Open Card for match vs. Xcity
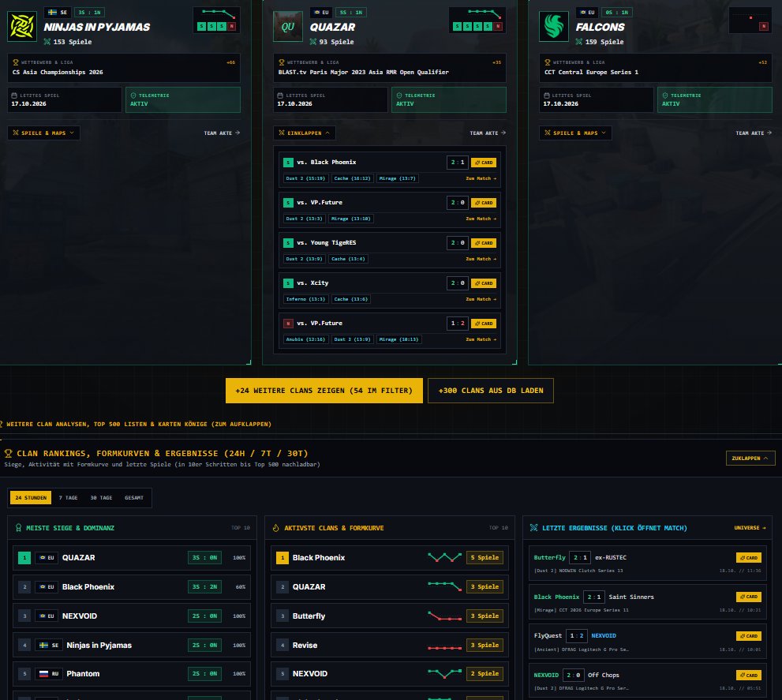 click(483, 283)
